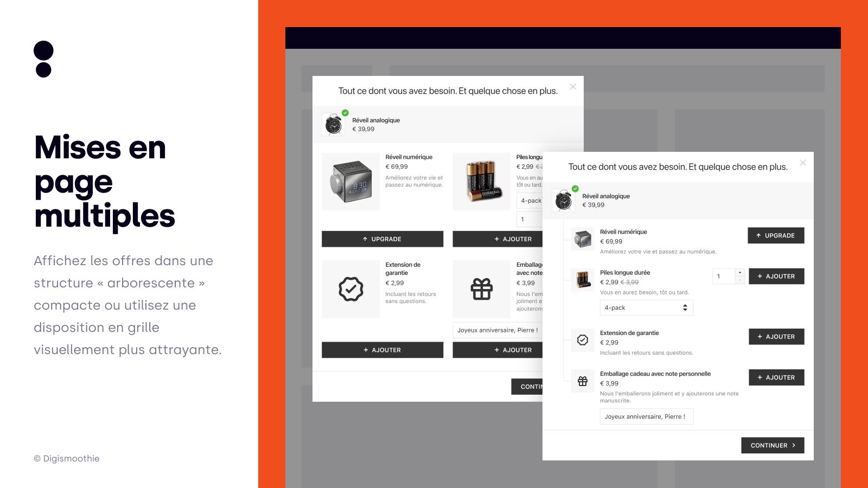Add Extension de garantie in front popup
The image size is (868, 488).
(x=776, y=337)
